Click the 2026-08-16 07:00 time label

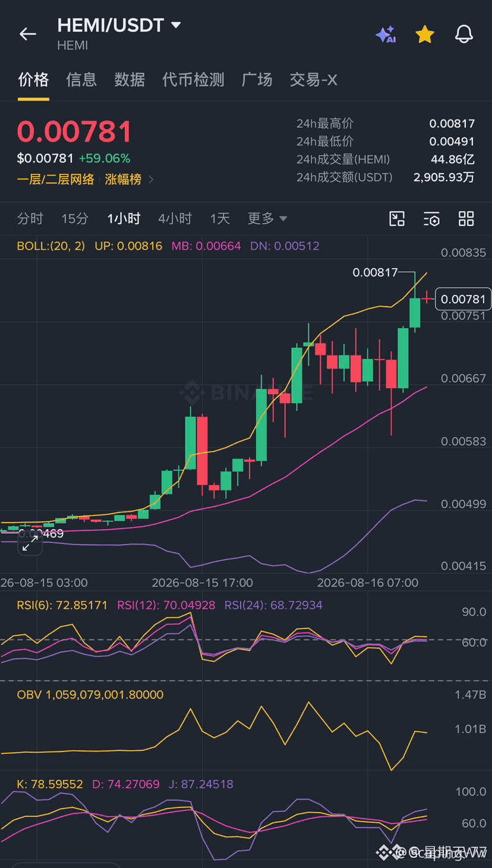point(368,583)
